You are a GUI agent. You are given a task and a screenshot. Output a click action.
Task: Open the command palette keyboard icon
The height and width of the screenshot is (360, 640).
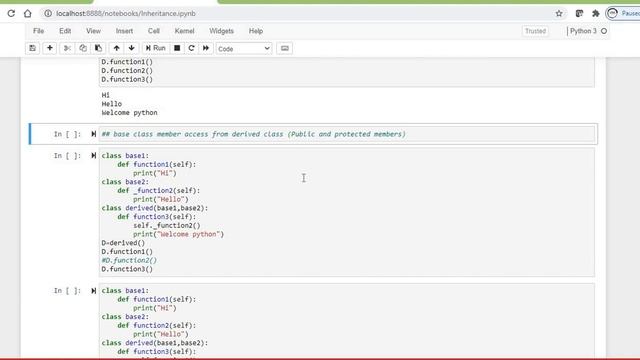(284, 48)
